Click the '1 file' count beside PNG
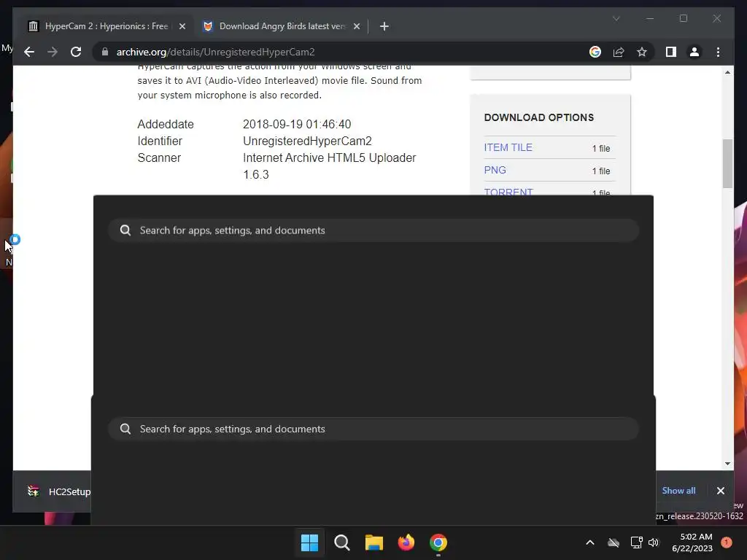 pos(601,171)
